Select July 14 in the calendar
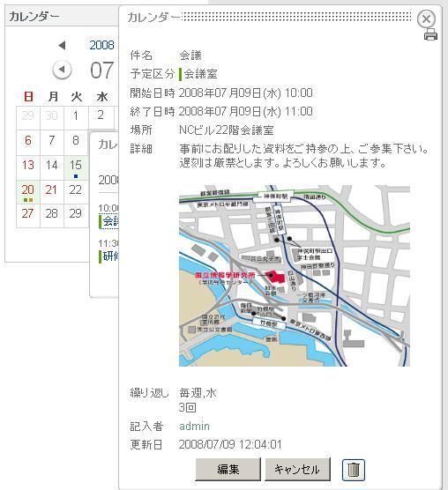This screenshot has width=448, height=490. [x=51, y=167]
